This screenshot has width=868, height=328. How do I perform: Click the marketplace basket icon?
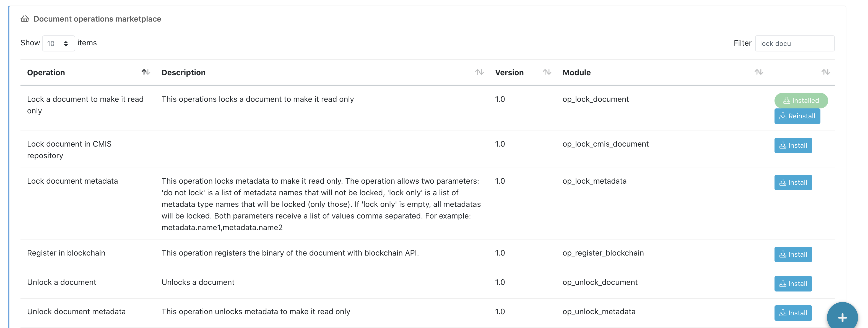(25, 19)
